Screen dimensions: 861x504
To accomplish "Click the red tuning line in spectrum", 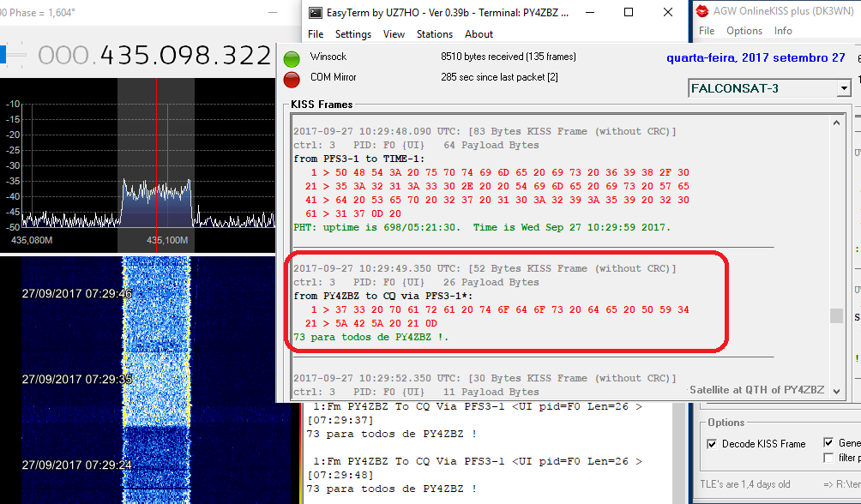I will point(156,165).
